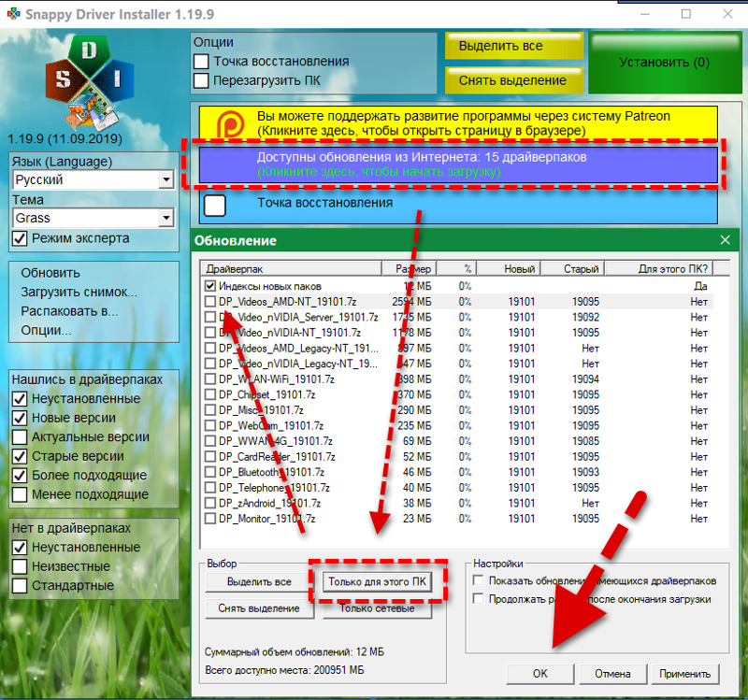Click Выделить все in Выбор group
This screenshot has height=700, width=748.
coord(259,581)
